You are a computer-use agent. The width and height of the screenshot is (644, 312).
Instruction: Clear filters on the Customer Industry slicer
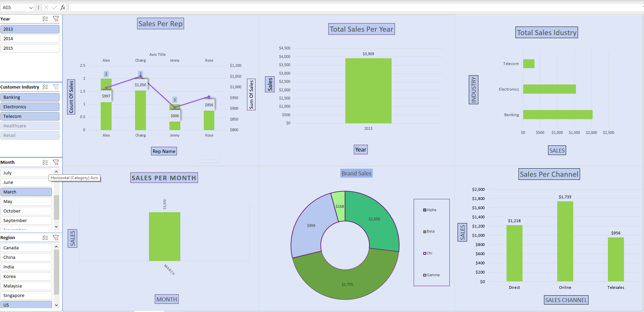56,87
